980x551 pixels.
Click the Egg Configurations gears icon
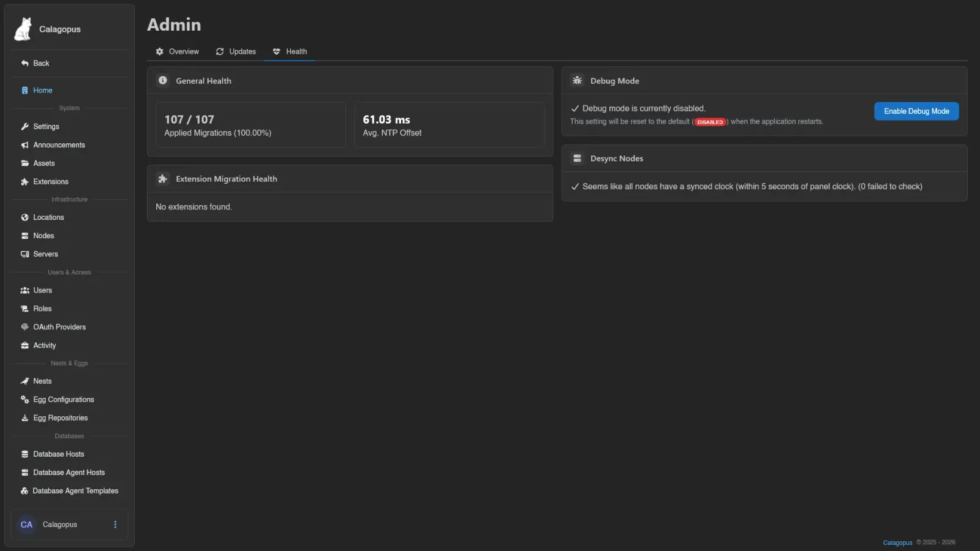tap(25, 399)
